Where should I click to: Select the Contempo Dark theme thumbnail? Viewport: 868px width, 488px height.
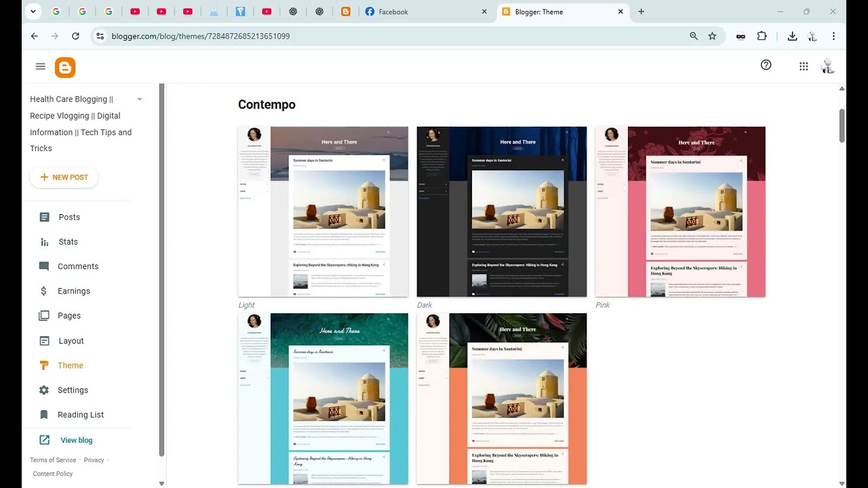(502, 211)
